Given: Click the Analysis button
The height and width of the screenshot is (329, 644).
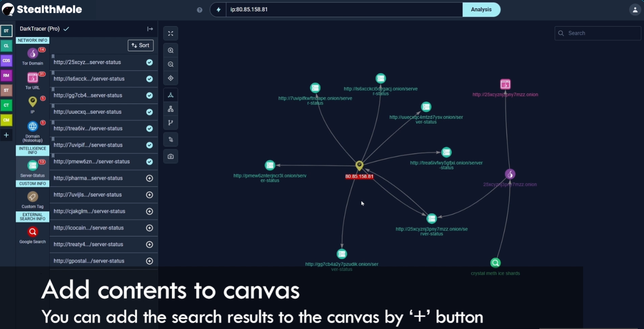Looking at the screenshot, I should point(481,10).
